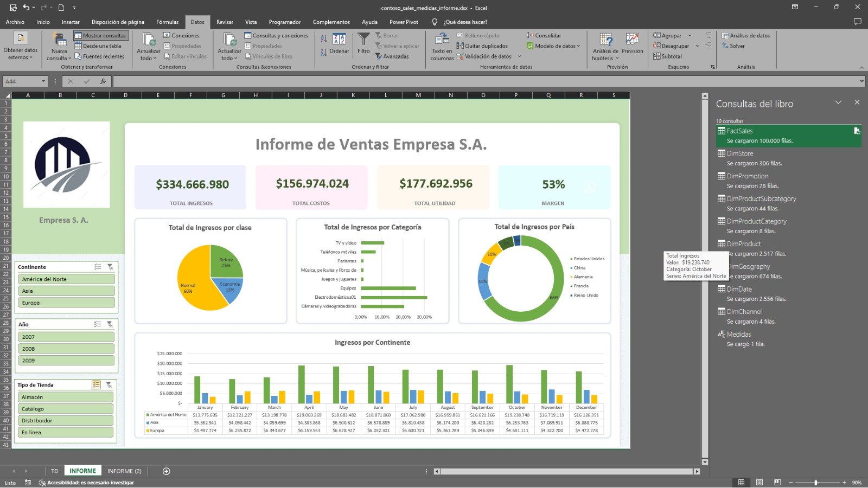Switch to the TD sheet tab
This screenshot has width=868, height=488.
click(x=54, y=471)
